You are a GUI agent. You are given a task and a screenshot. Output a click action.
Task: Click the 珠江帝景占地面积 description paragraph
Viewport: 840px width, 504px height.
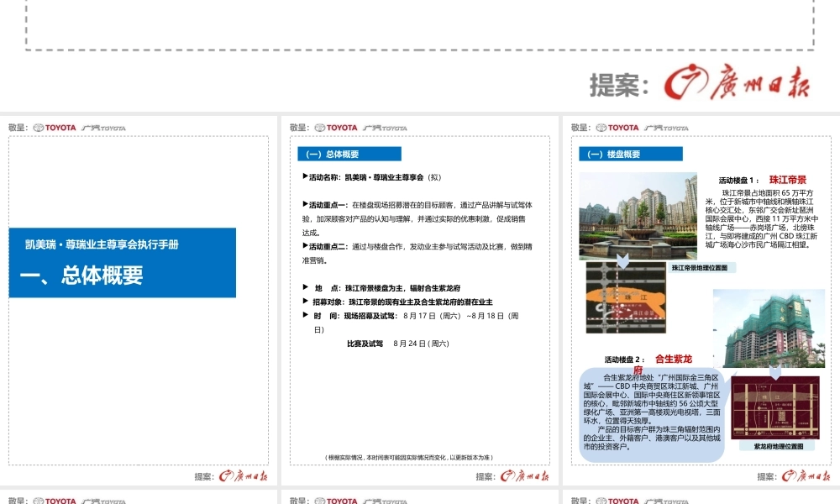762,219
